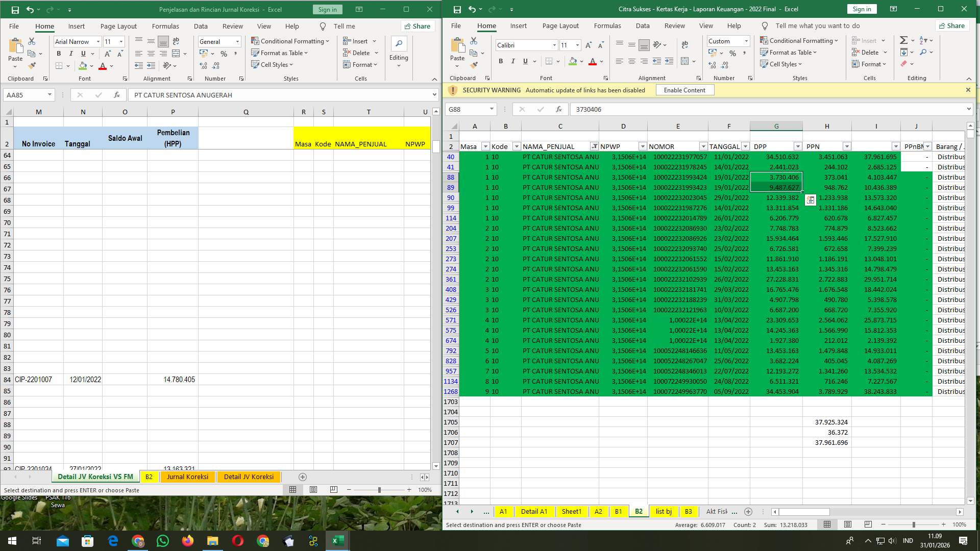Screen dimensions: 980x551
Task: Open the TANGGAL column filter arrow
Action: [745, 146]
